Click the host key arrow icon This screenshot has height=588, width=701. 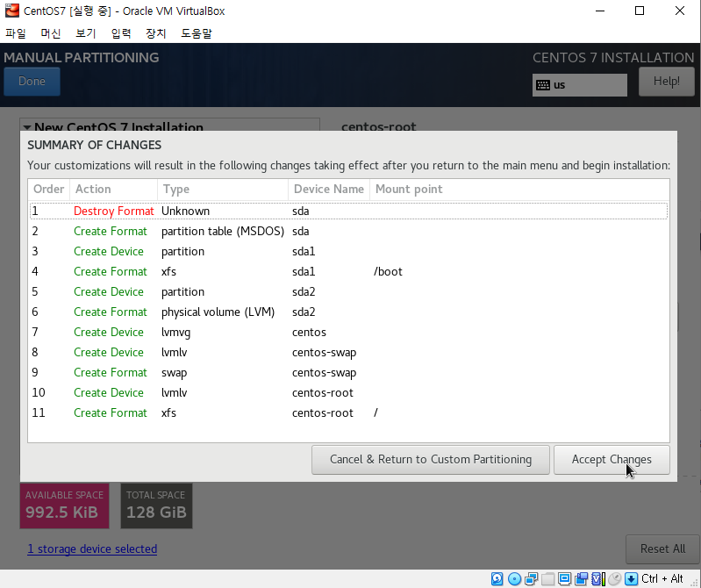coord(632,579)
